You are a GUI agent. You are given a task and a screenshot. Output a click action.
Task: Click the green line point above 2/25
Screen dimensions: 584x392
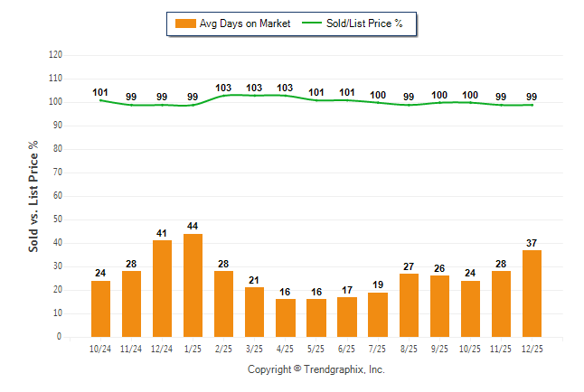click(x=223, y=95)
